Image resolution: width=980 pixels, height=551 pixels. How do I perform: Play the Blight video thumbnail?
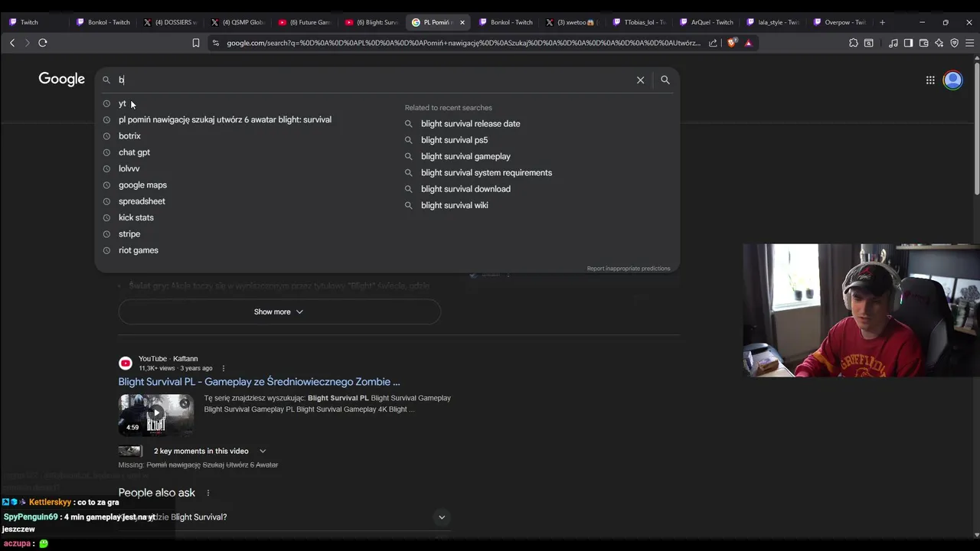[156, 415]
